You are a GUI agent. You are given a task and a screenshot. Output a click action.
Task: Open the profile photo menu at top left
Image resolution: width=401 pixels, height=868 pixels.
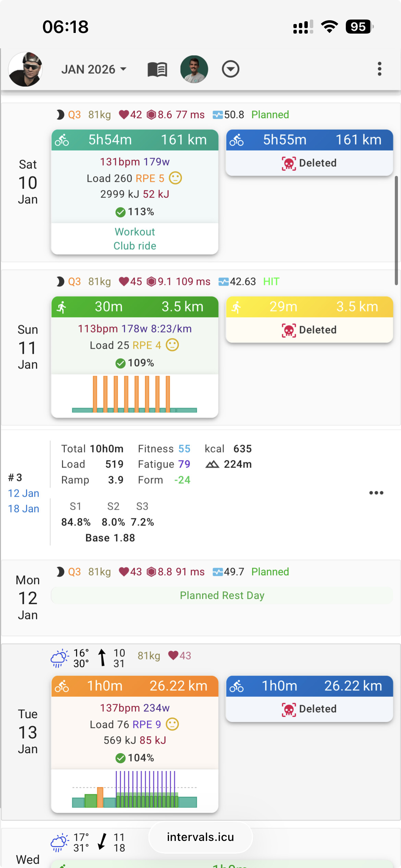[x=25, y=69]
